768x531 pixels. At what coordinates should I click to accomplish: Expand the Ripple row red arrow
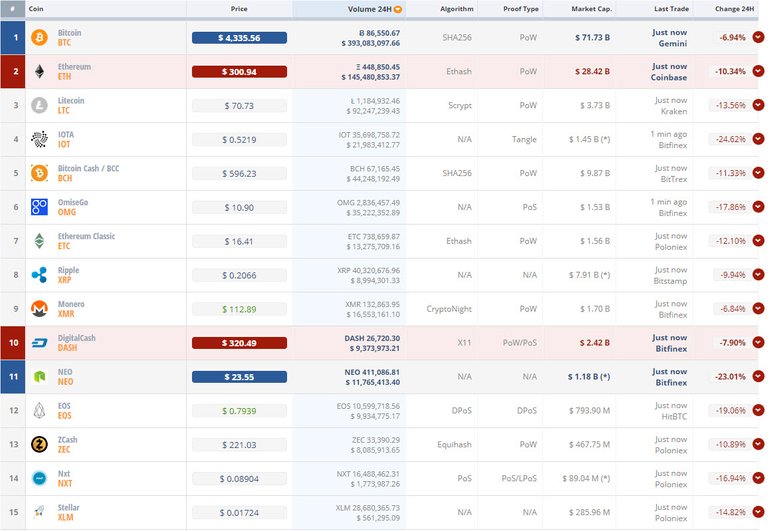(758, 274)
